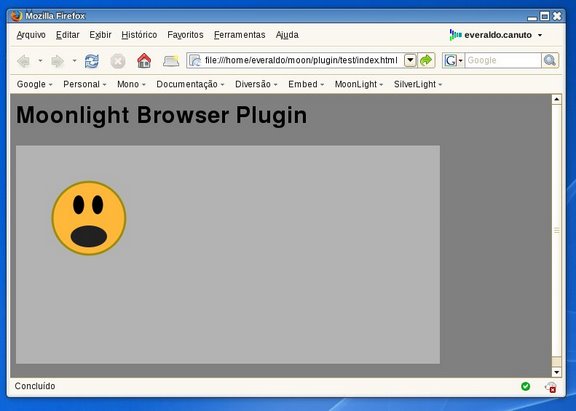Open the address bar history dropdown

(410, 60)
